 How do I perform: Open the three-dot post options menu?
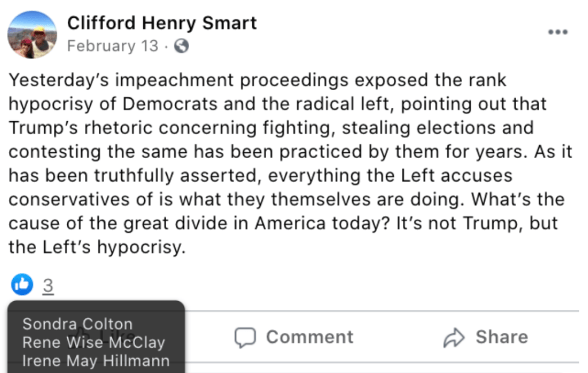(557, 32)
